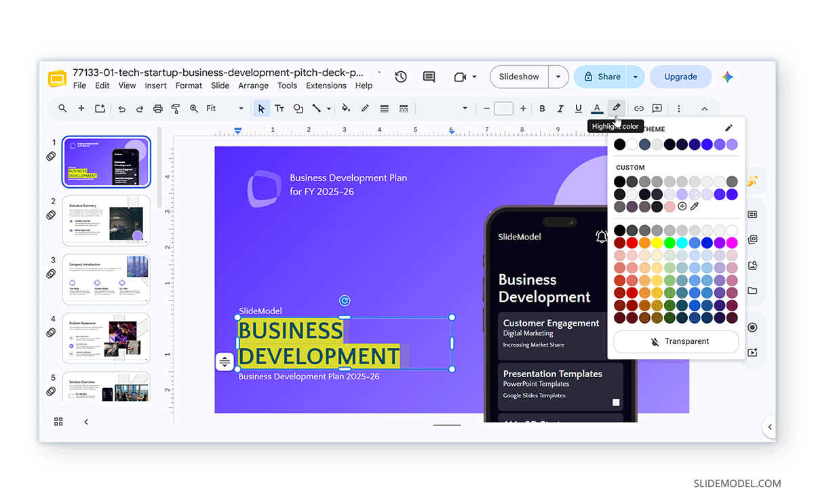Image resolution: width=814 pixels, height=504 pixels.
Task: Open the font family dropdown arrow
Action: tap(465, 109)
